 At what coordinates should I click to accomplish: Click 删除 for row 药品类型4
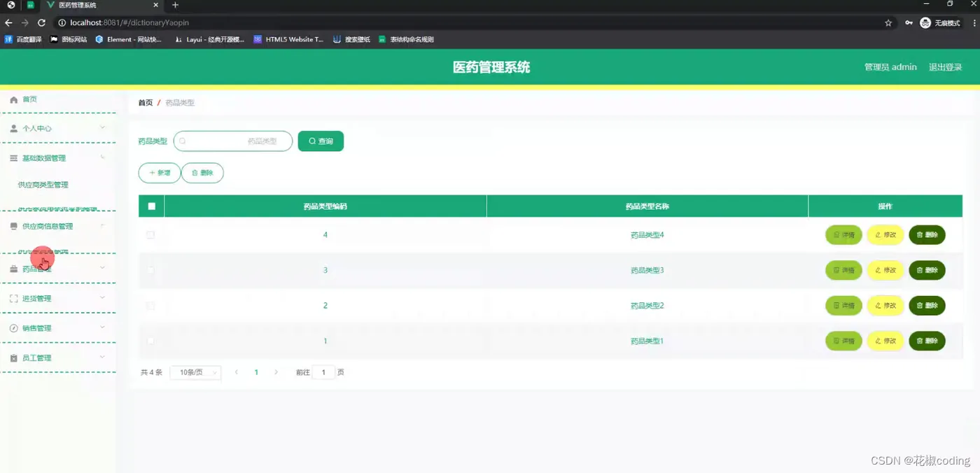(927, 235)
